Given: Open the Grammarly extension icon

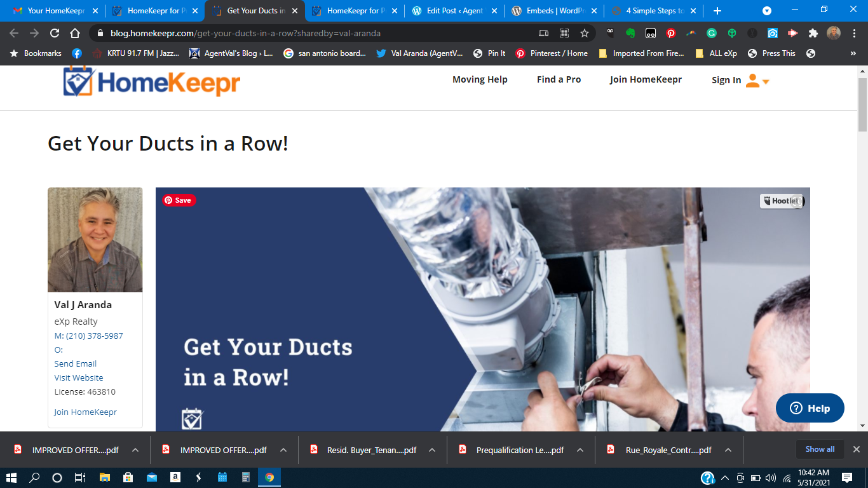Looking at the screenshot, I should point(712,33).
